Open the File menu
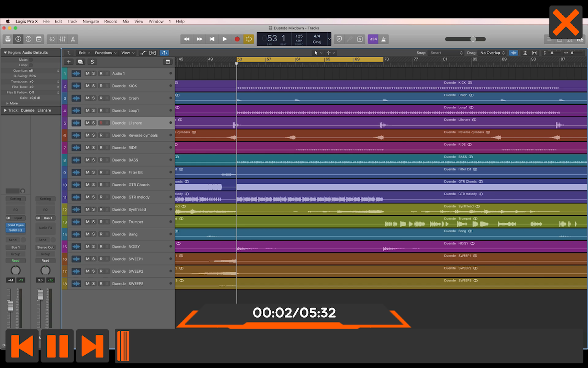 [x=46, y=21]
